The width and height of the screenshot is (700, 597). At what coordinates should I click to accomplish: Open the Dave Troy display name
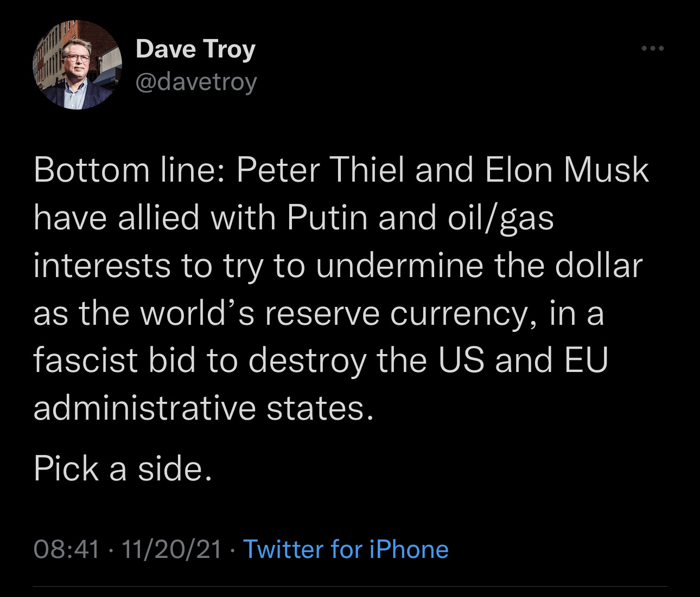(x=195, y=49)
